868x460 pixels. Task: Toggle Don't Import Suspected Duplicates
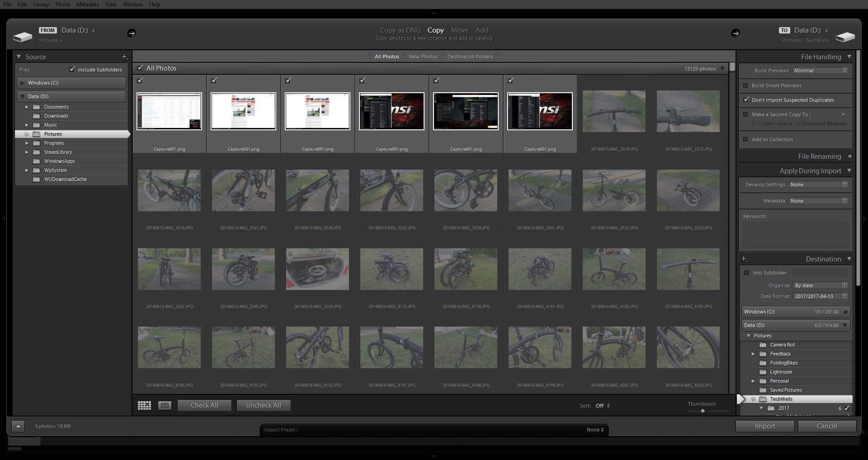[x=746, y=100]
